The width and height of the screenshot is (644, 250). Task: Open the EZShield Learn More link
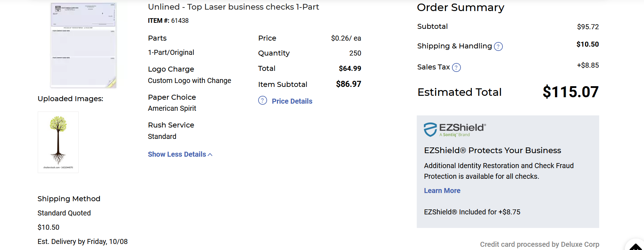coord(442,191)
